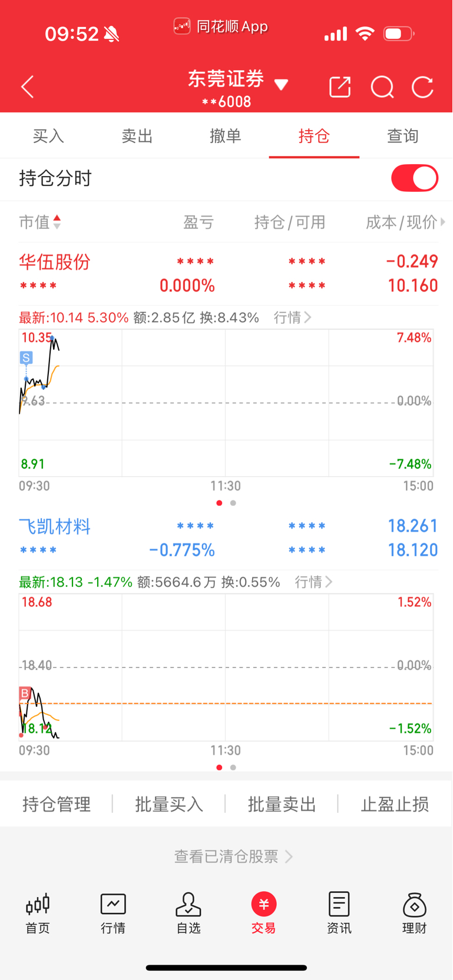Tap the 批量卖出 button
The height and width of the screenshot is (980, 453).
[x=282, y=804]
